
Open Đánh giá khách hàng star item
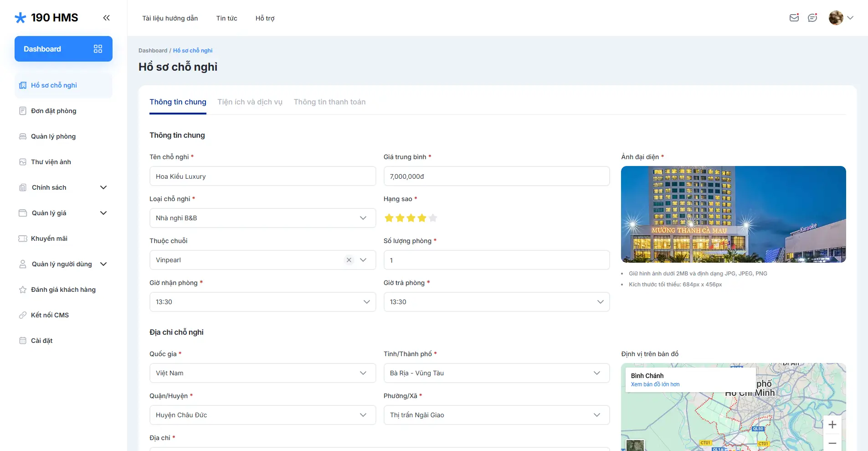(23, 290)
